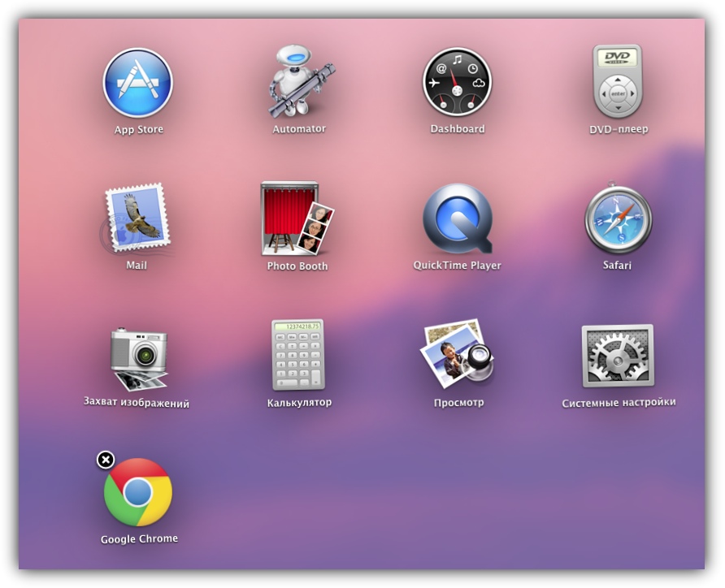Launch the DVD player remote icon
Viewport: 725px width, 588px height.
[x=618, y=81]
